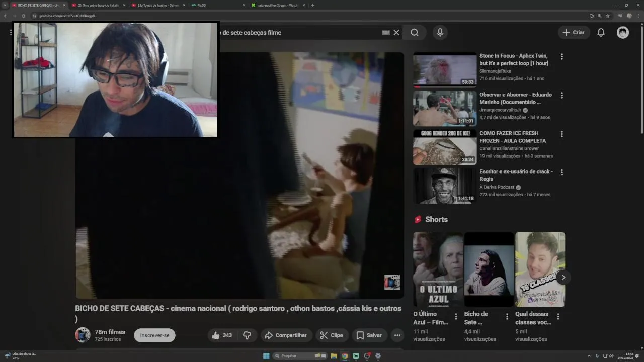Open a new browser tab
This screenshot has height=362, width=644.
pos(313,5)
